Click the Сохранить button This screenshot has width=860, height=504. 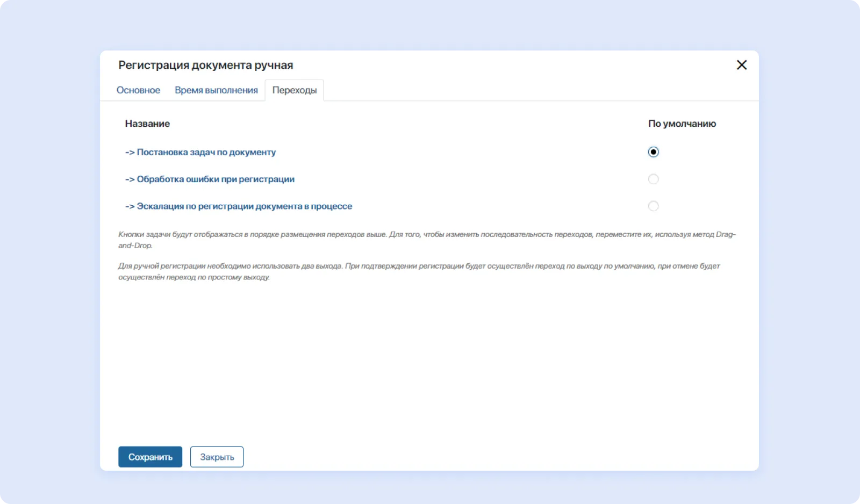pos(150,457)
